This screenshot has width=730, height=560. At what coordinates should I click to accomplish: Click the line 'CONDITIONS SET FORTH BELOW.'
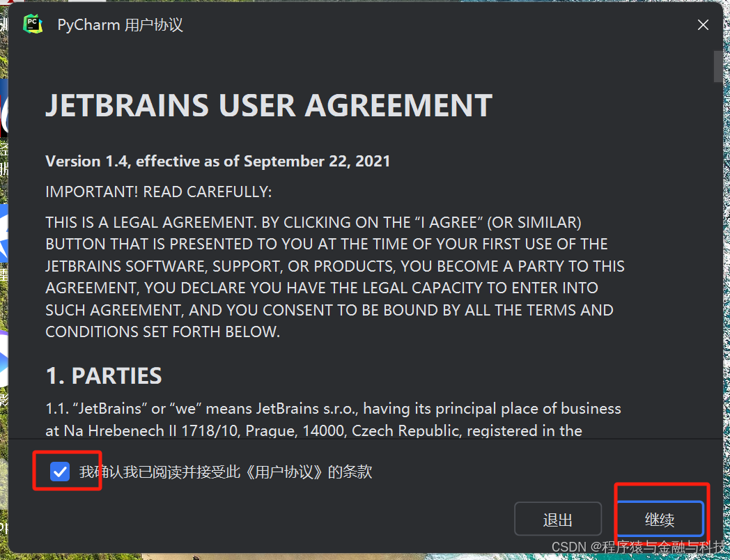[162, 332]
